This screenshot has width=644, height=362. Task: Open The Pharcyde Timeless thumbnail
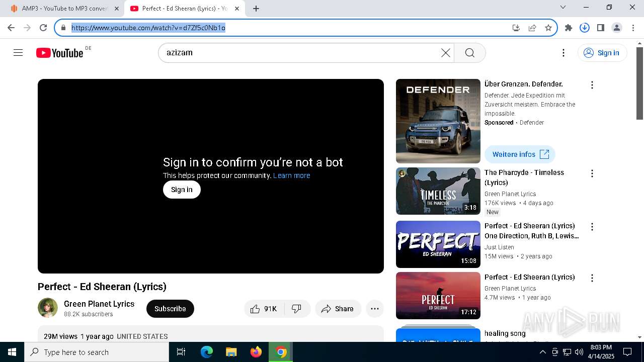click(x=438, y=191)
